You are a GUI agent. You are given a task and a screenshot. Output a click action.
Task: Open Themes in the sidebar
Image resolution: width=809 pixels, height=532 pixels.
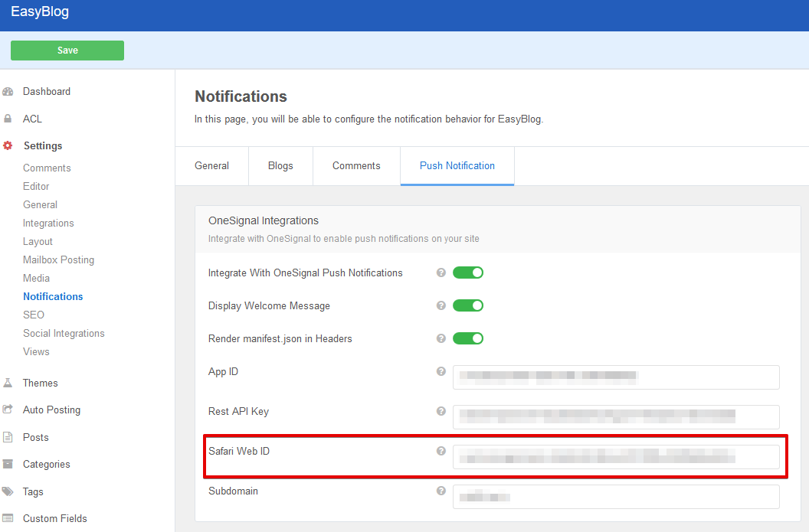[x=41, y=383]
